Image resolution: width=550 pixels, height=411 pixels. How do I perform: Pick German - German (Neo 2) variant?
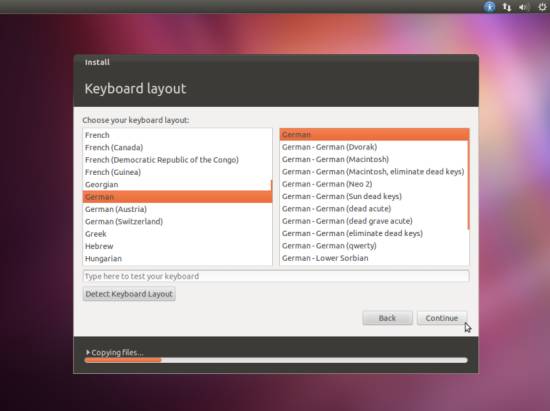coord(374,184)
